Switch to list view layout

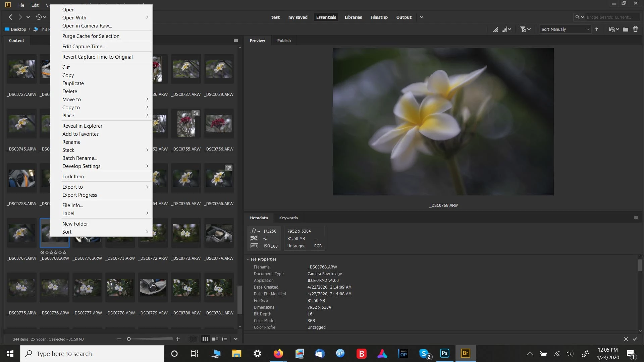tap(224, 339)
